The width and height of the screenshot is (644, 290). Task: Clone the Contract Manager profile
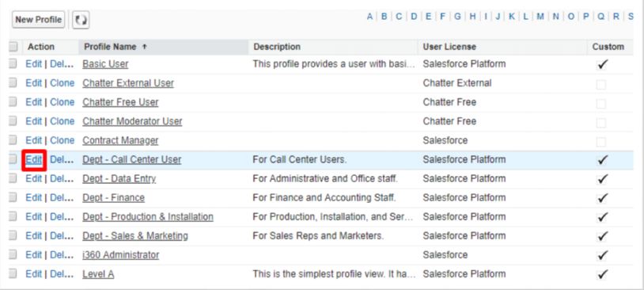click(62, 140)
